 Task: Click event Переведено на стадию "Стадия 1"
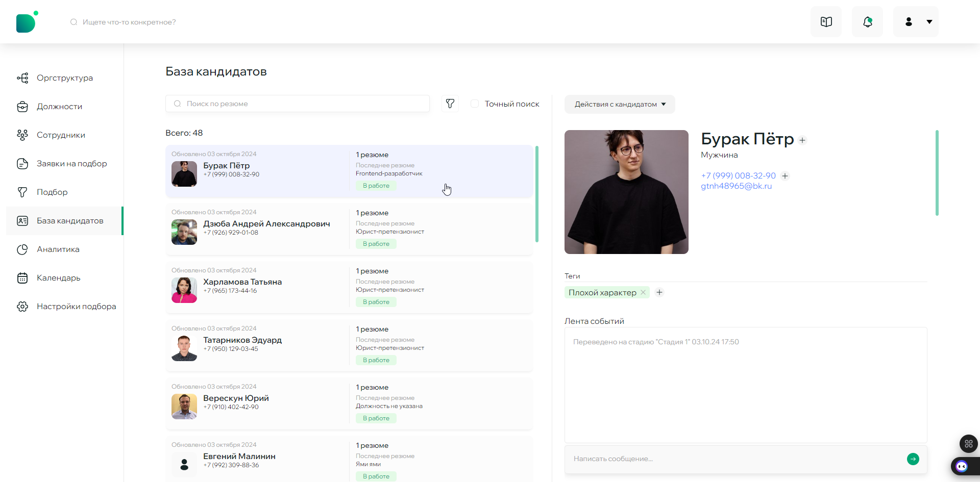point(656,342)
